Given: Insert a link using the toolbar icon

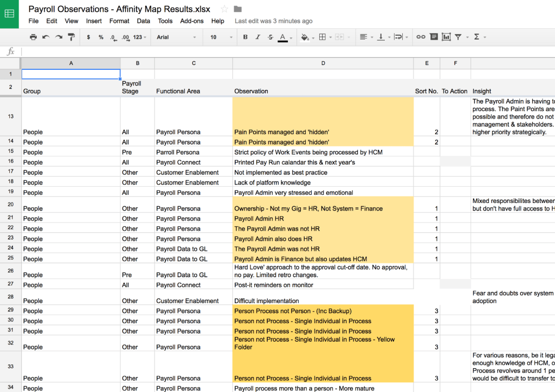Looking at the screenshot, I should [421, 37].
